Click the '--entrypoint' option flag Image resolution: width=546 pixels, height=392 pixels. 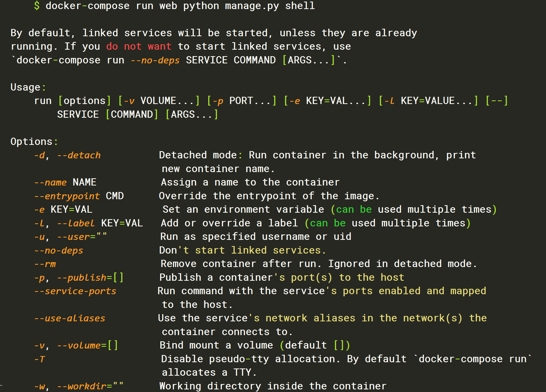pyautogui.click(x=67, y=196)
